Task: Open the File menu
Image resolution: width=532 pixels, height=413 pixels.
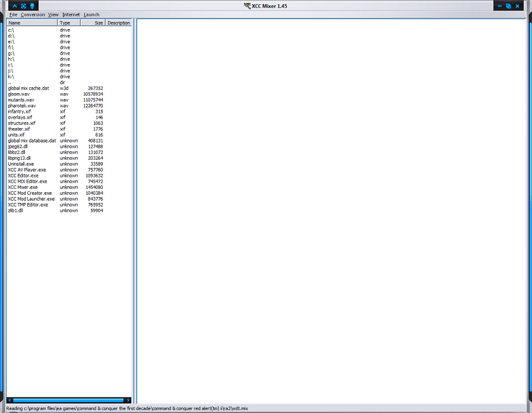Action: tap(13, 14)
